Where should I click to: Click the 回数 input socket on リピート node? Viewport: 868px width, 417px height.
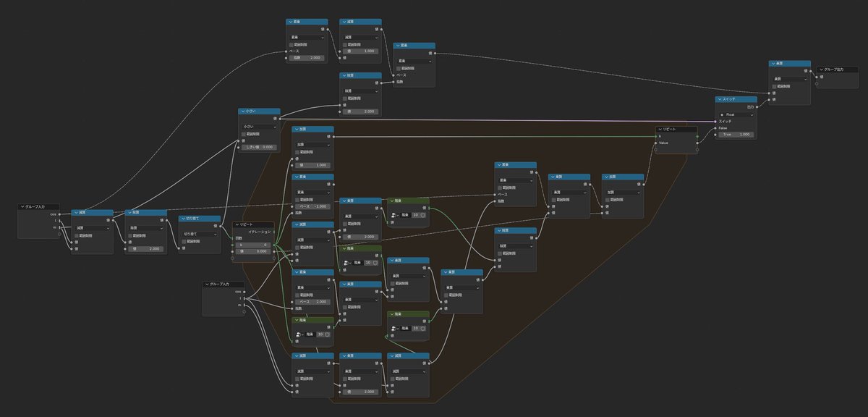[232, 238]
